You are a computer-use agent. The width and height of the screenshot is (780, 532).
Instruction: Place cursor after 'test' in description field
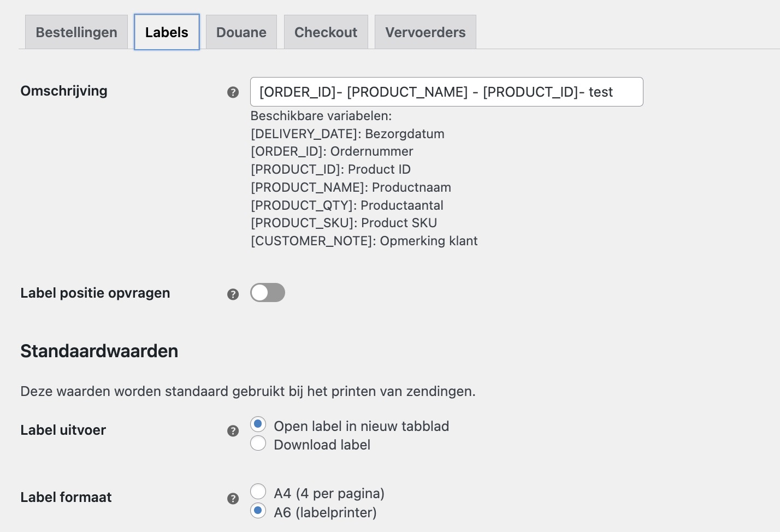click(x=615, y=92)
